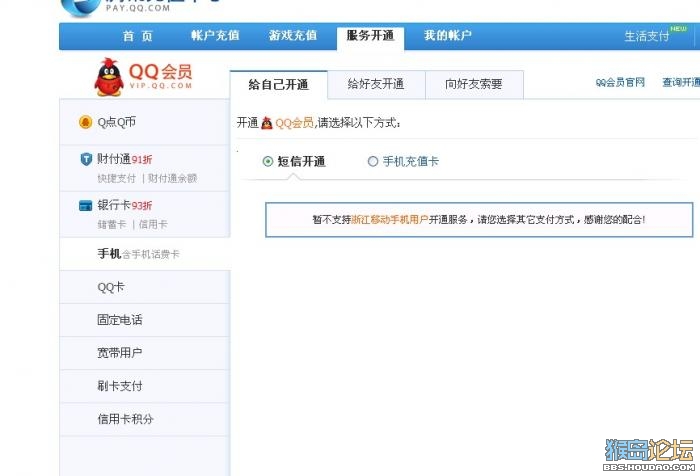Viewport: 700px width, 476px height.
Task: Select 手机 含手机话费卡 in sidebar
Action: (145, 254)
